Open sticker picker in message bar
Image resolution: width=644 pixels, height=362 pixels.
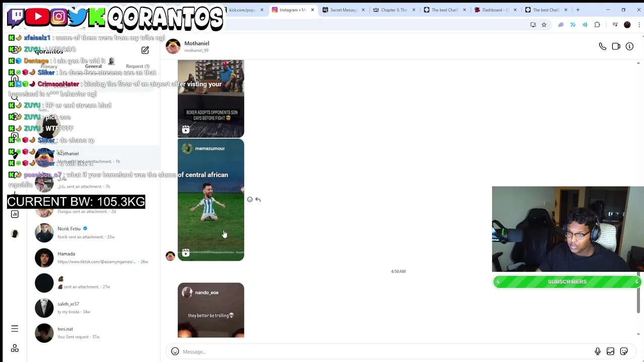(x=624, y=351)
